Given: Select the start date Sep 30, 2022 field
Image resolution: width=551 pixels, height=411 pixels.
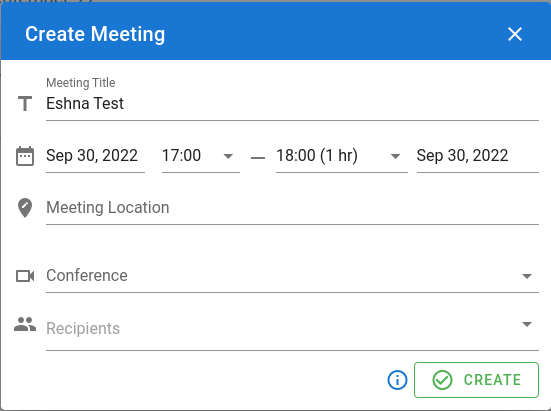Looking at the screenshot, I should [95, 156].
